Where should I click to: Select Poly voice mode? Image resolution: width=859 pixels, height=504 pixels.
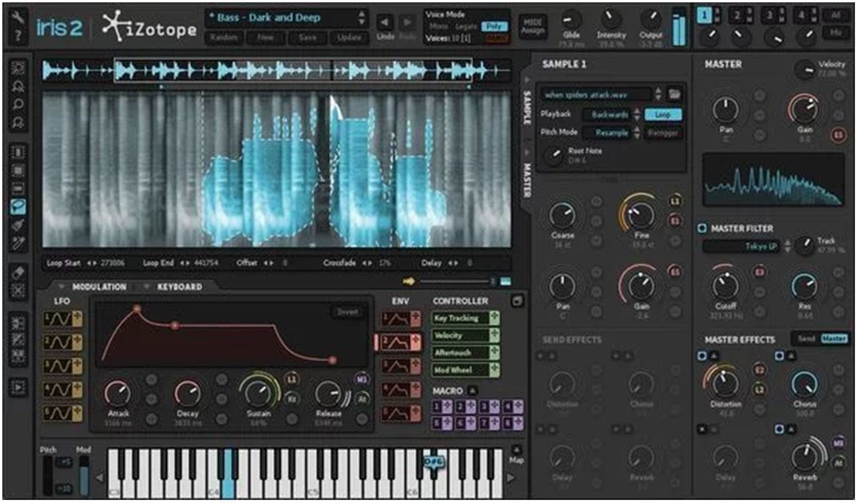(x=494, y=26)
